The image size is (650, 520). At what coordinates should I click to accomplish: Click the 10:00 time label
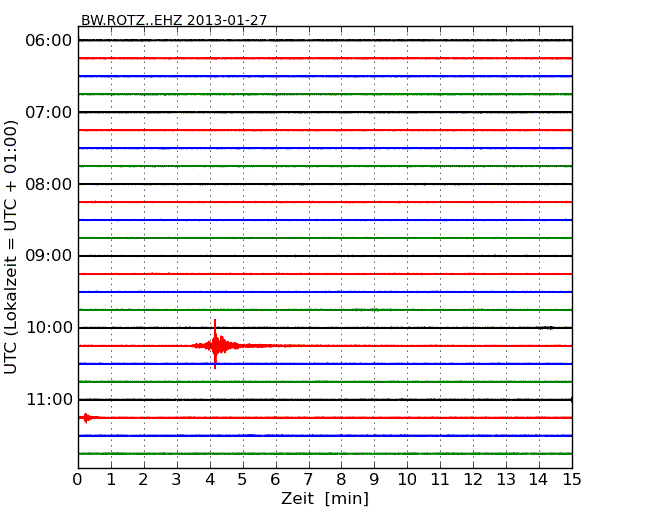[49, 328]
